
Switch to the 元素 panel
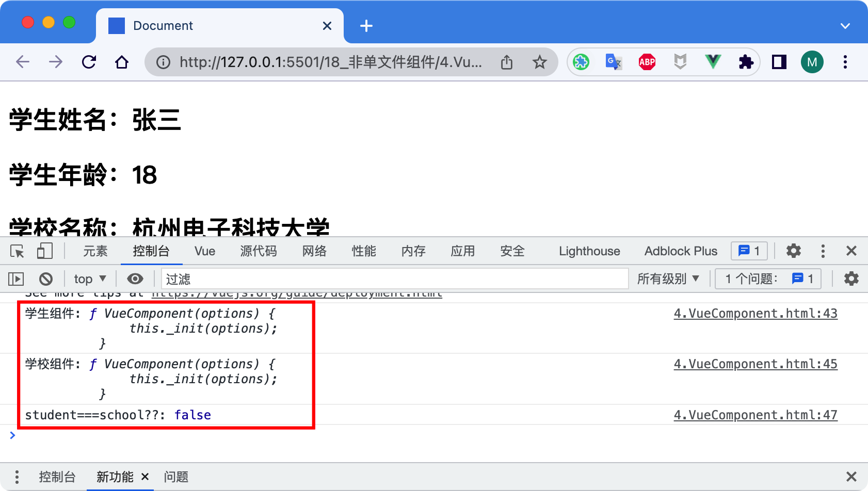point(95,251)
